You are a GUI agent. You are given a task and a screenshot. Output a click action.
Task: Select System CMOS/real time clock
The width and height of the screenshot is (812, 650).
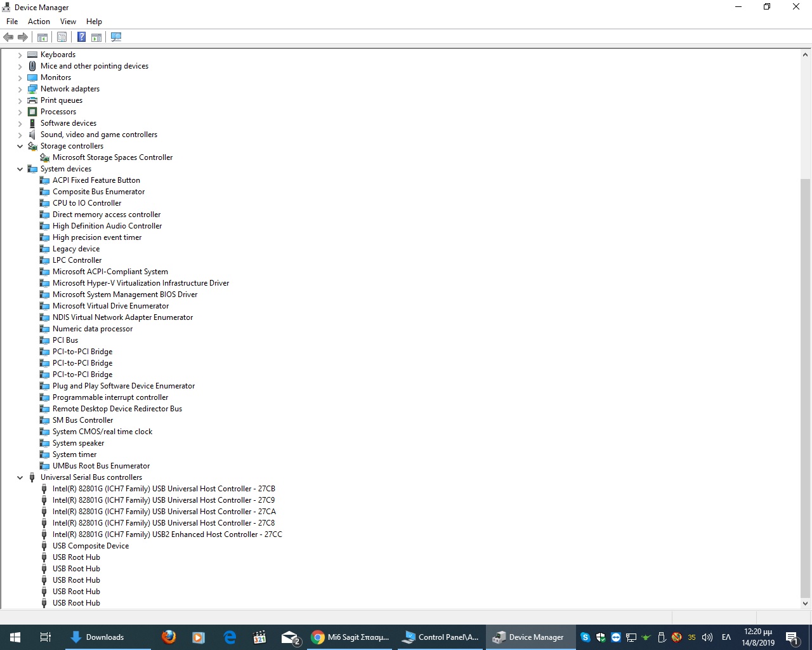(x=102, y=432)
